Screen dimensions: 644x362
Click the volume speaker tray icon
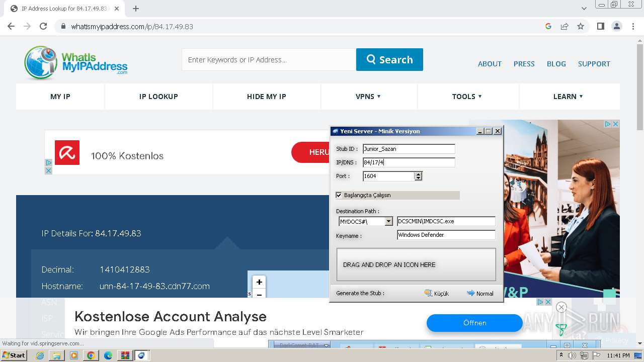tap(572, 355)
